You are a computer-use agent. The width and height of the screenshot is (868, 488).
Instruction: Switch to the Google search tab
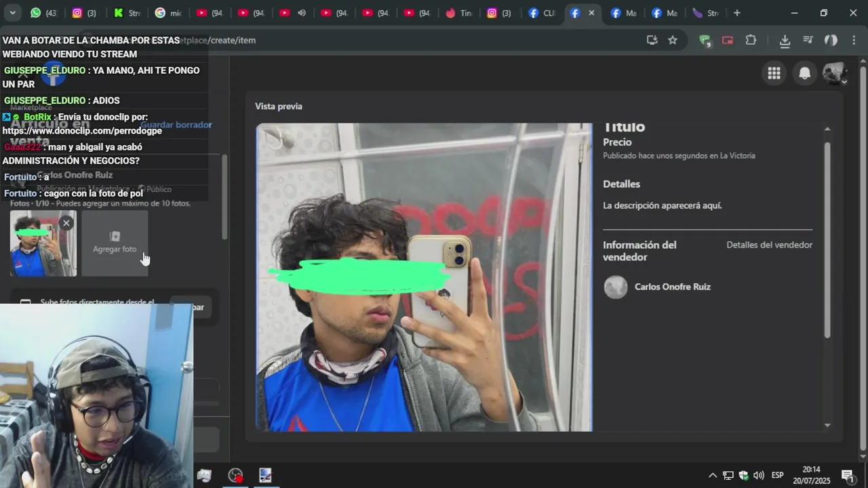pyautogui.click(x=168, y=13)
